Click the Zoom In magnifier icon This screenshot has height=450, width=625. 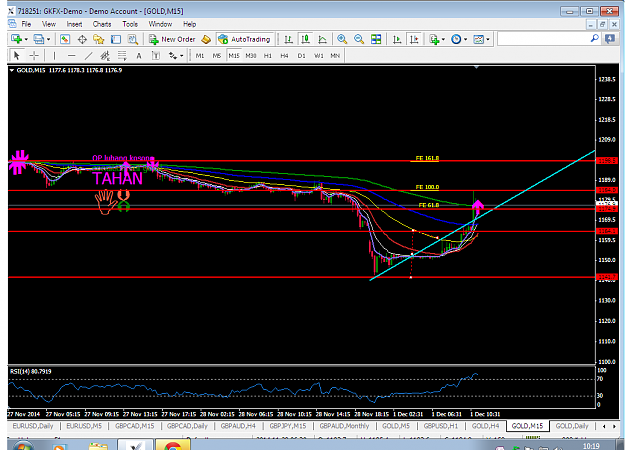click(342, 39)
